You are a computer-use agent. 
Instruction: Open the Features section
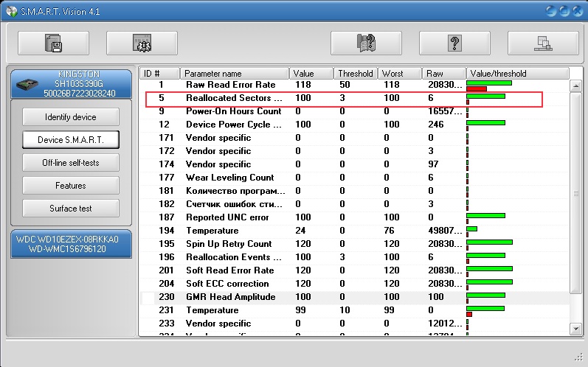click(x=71, y=186)
